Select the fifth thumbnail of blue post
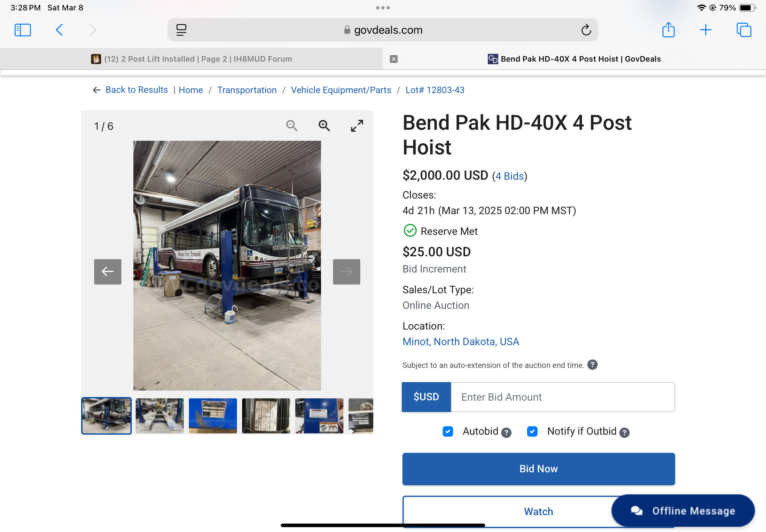The image size is (766, 532). [x=319, y=416]
